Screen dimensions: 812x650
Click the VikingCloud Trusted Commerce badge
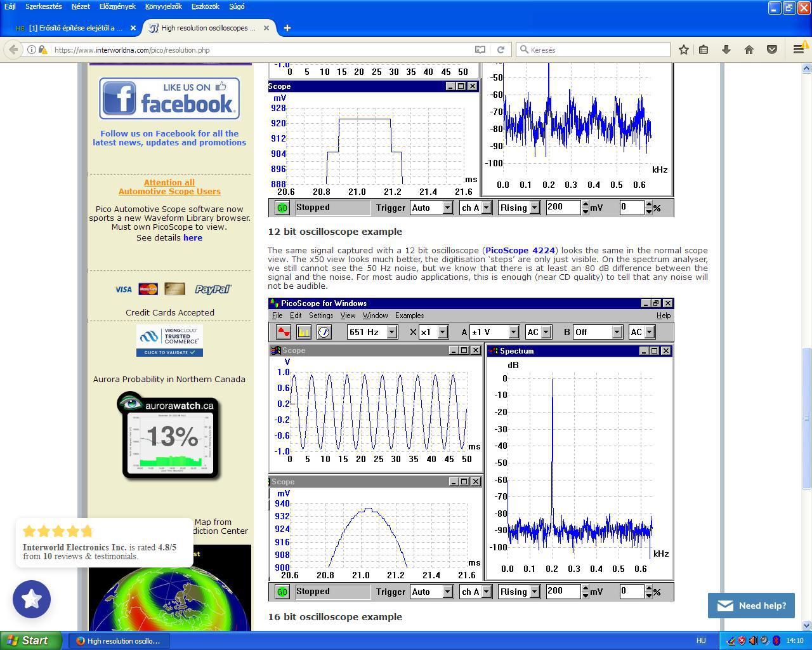(x=169, y=340)
